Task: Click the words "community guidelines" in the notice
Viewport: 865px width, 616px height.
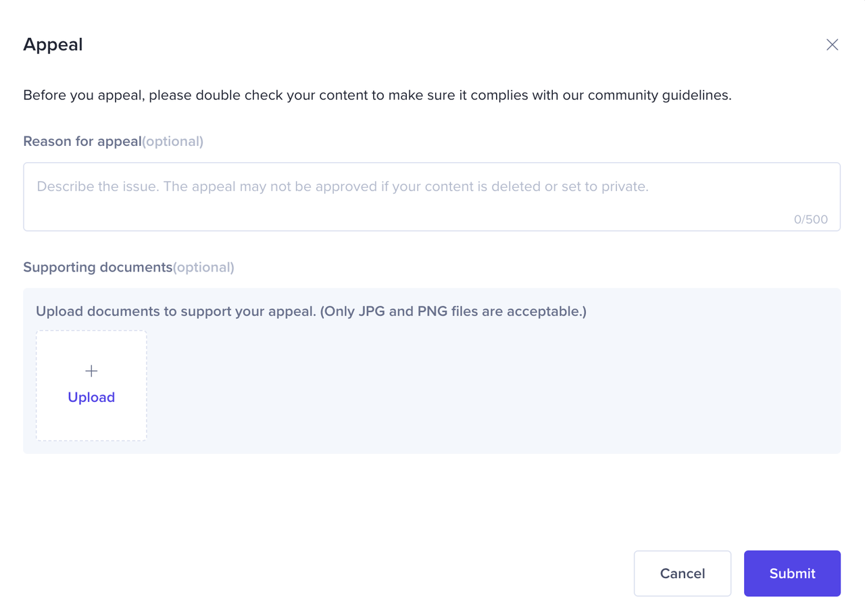Action: [x=658, y=95]
